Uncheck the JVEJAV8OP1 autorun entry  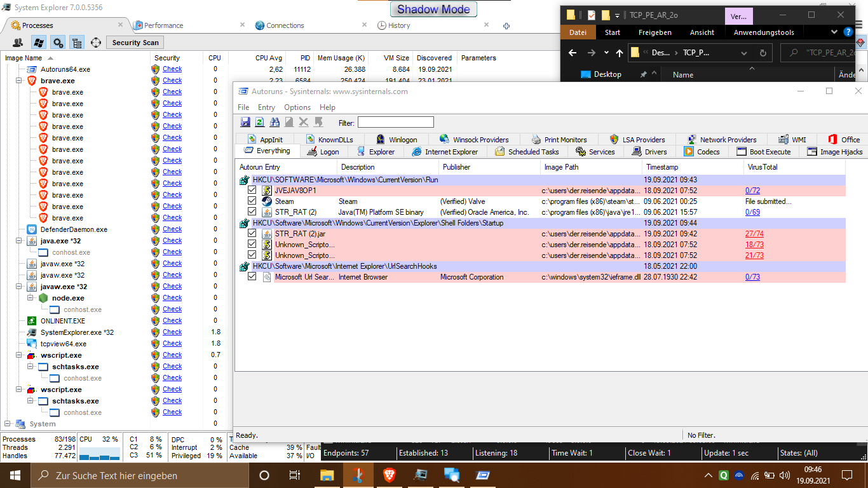(x=252, y=190)
